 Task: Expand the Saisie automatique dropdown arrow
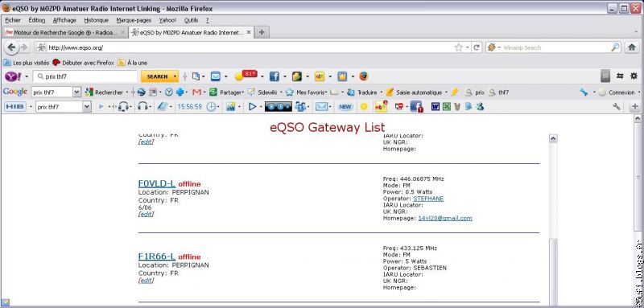[x=446, y=92]
